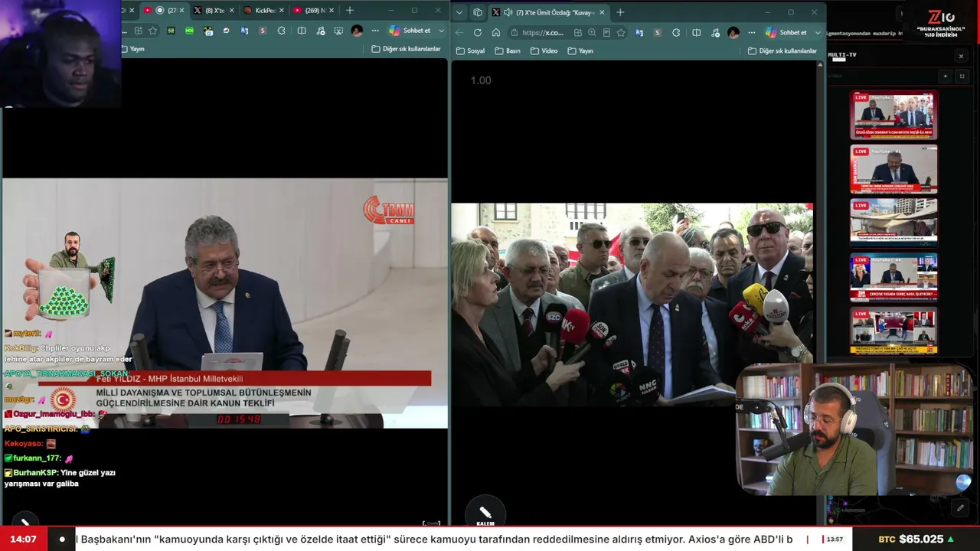Expand the arrow beside "Sohbet et", left browser
The height and width of the screenshot is (551, 980).
click(x=442, y=31)
